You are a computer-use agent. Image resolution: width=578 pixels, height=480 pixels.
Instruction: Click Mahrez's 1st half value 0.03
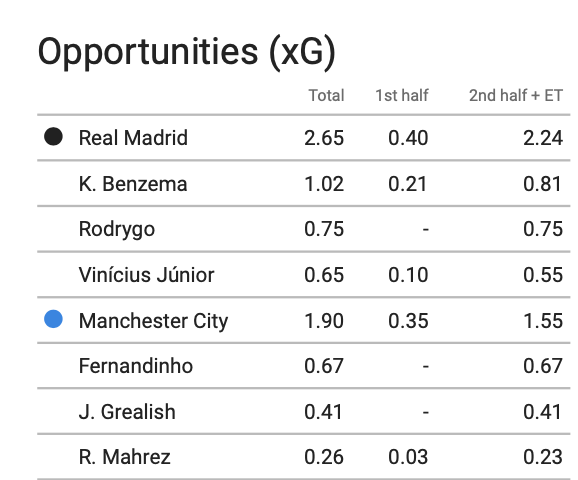[x=408, y=457]
